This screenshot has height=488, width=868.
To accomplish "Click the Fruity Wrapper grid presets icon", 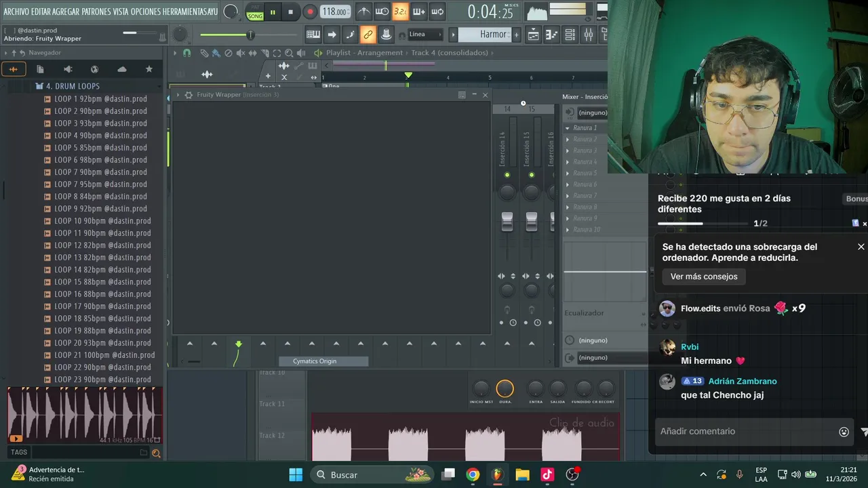I will pos(462,95).
